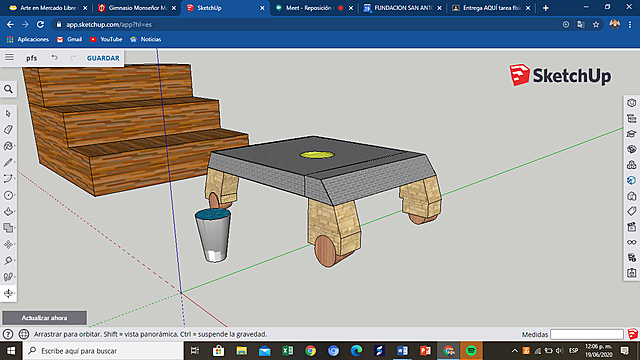Open the highlighted blue Styles panel
640x360 pixels.
pos(631,180)
